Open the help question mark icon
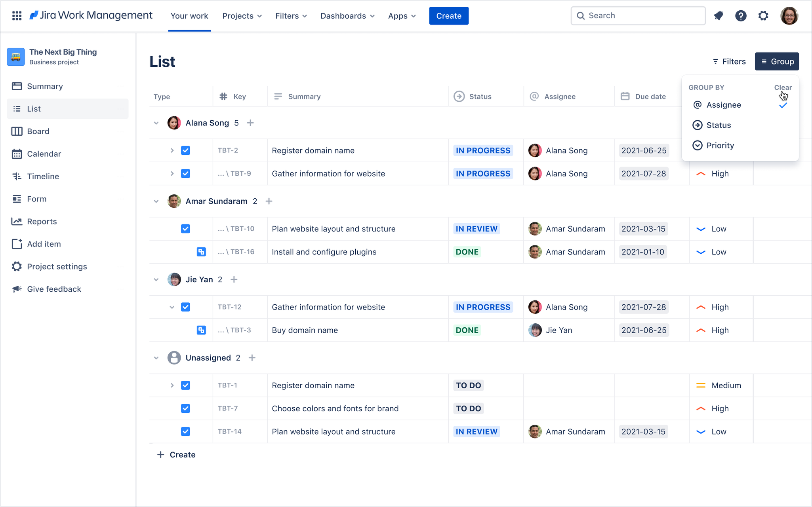Image resolution: width=812 pixels, height=507 pixels. tap(740, 16)
